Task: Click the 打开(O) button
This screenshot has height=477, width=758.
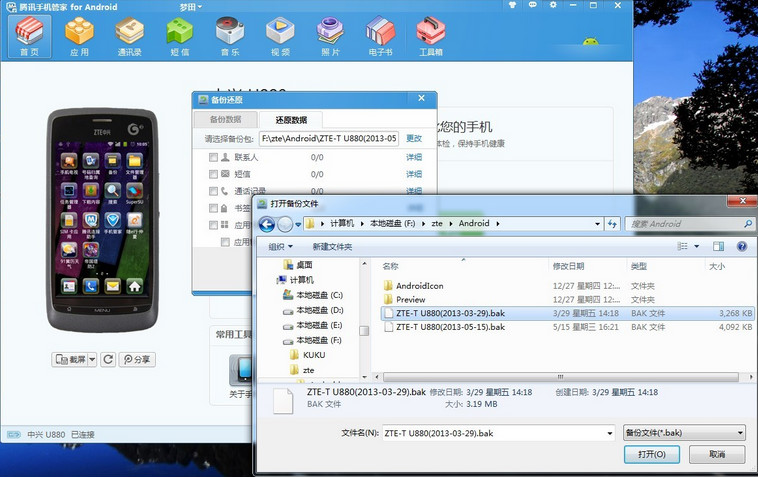Action: pos(652,454)
